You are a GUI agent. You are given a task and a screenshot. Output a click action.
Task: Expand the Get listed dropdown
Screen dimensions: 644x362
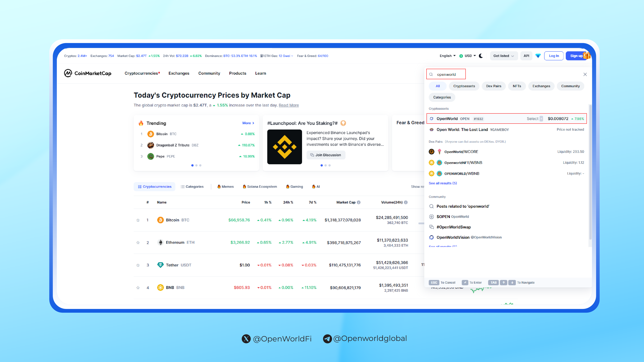[x=503, y=56]
